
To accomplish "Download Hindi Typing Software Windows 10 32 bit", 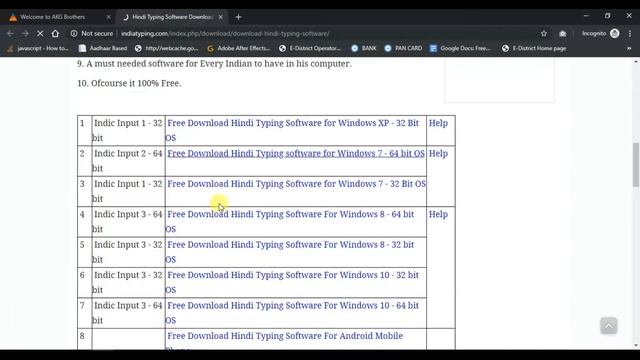I will 292,282.
